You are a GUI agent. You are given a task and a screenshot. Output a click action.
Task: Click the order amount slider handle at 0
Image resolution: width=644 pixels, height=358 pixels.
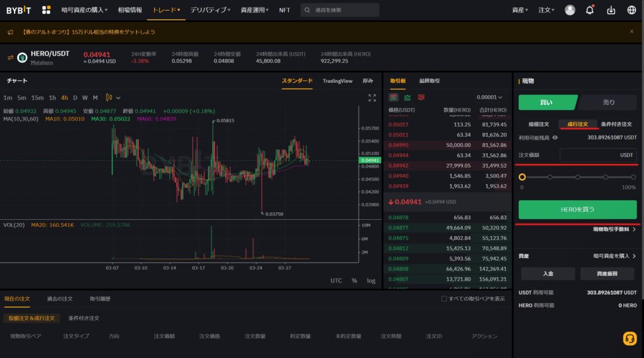coord(522,177)
